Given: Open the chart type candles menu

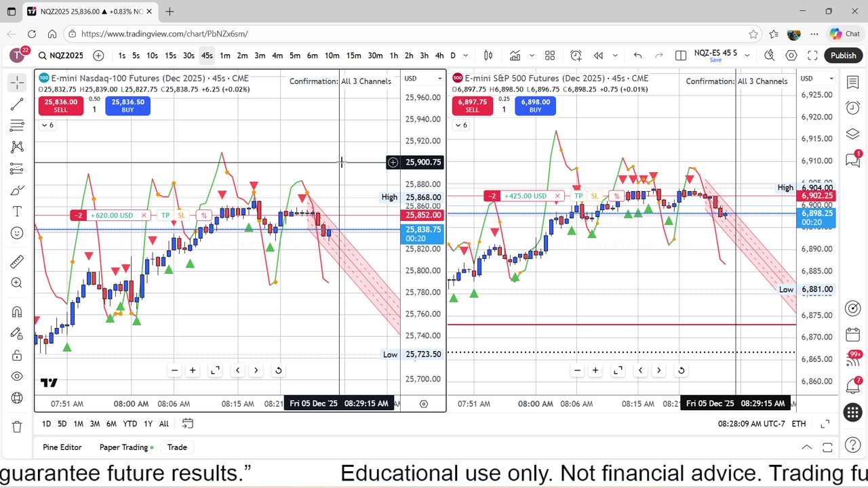Looking at the screenshot, I should click(x=488, y=56).
